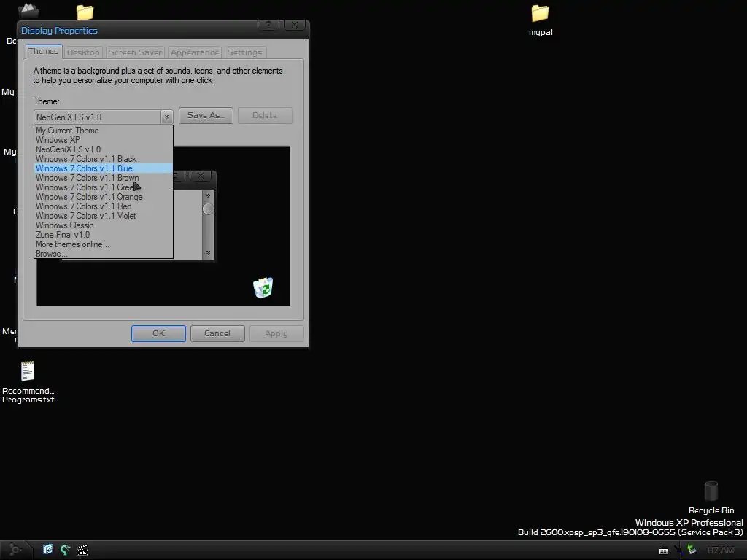Choose My Current Theme from list
Screen dimensions: 747x560
(x=104, y=131)
